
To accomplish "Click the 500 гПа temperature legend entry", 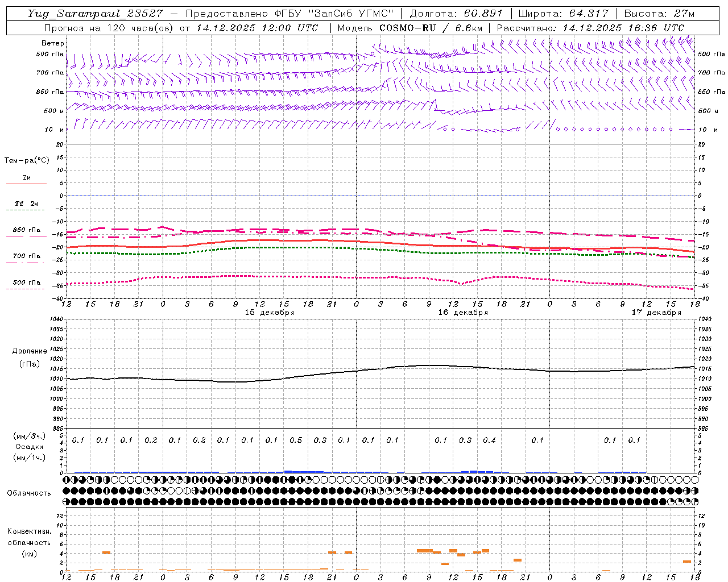I will click(26, 282).
